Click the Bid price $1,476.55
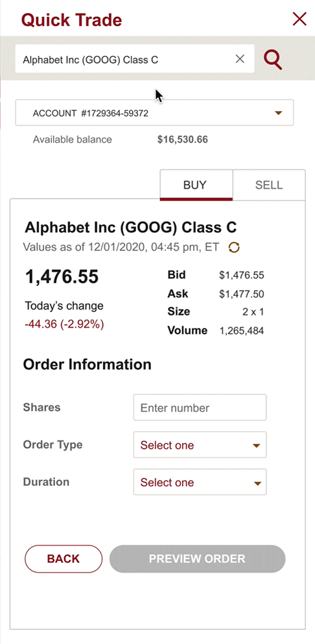Screen dimensions: 315x644 point(242,275)
